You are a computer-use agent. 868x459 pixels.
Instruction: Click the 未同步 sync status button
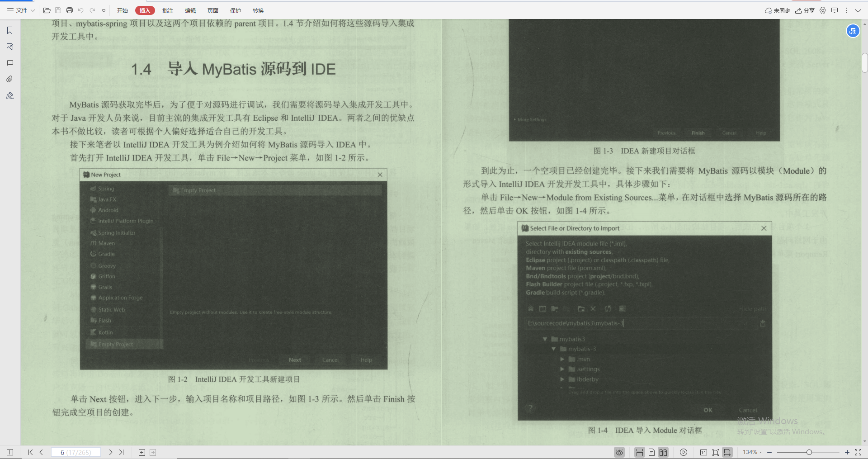click(777, 10)
